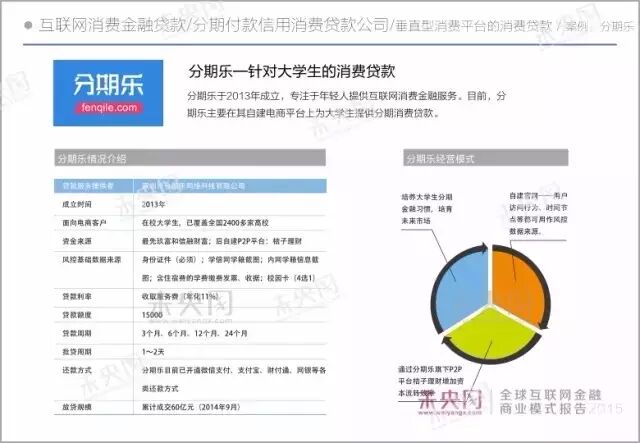Click the 面向电商客户 row label
This screenshot has width=640, height=443.
84,223
